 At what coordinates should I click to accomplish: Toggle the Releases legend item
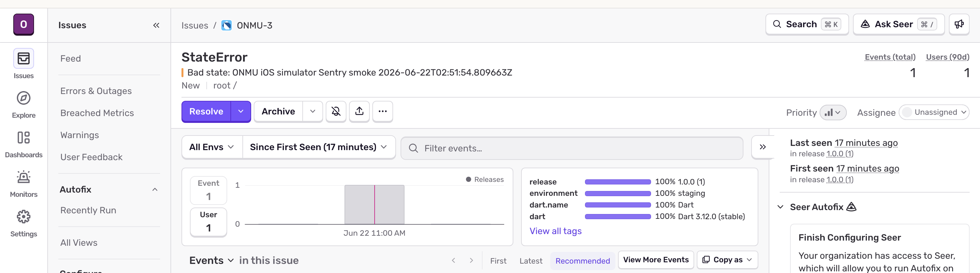pos(485,179)
